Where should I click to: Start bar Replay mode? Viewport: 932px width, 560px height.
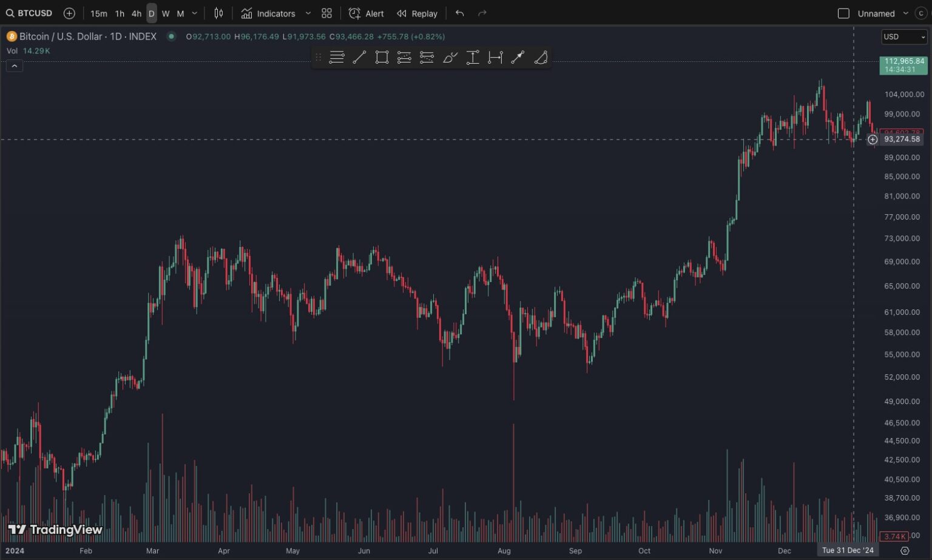[x=417, y=13]
